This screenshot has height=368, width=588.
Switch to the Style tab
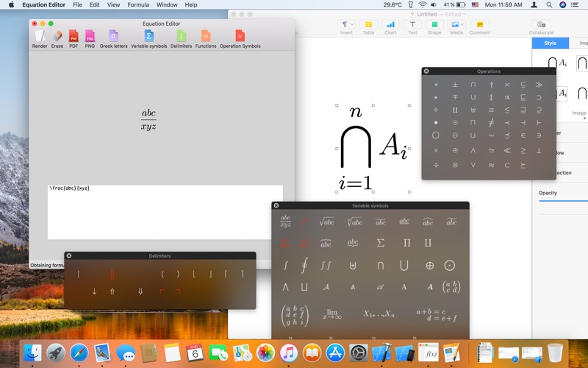pos(550,43)
